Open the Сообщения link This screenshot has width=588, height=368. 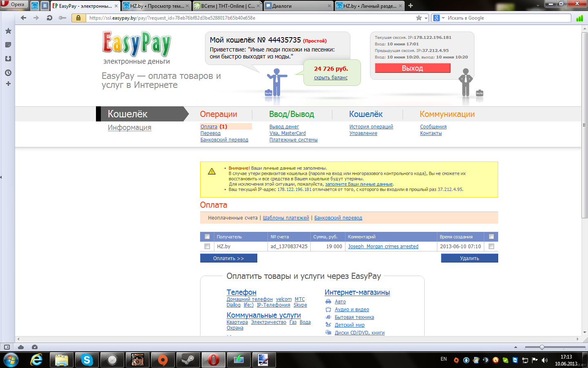tap(433, 127)
